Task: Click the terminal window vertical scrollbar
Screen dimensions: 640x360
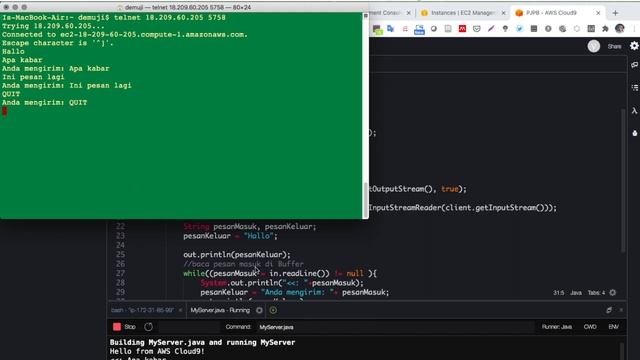Action: [365, 200]
